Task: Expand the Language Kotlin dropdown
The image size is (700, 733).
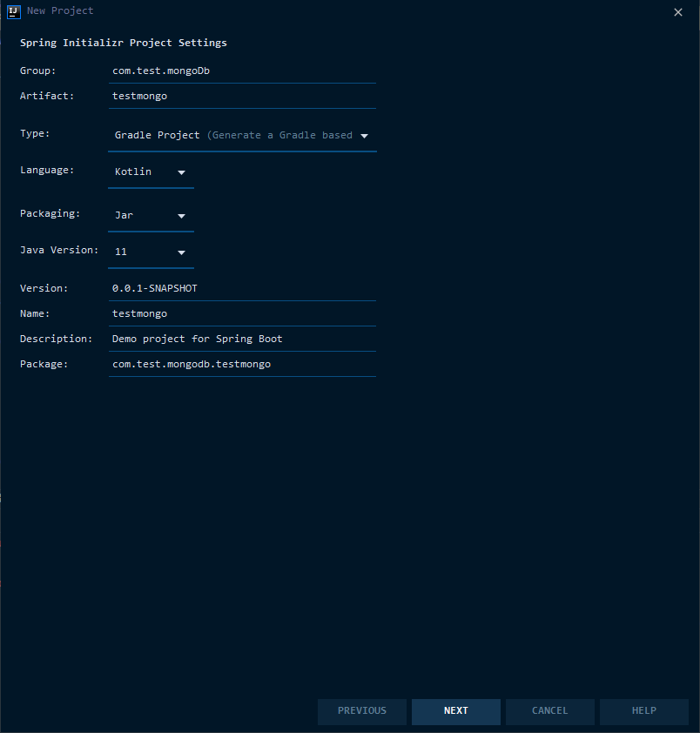Action: coord(181,172)
